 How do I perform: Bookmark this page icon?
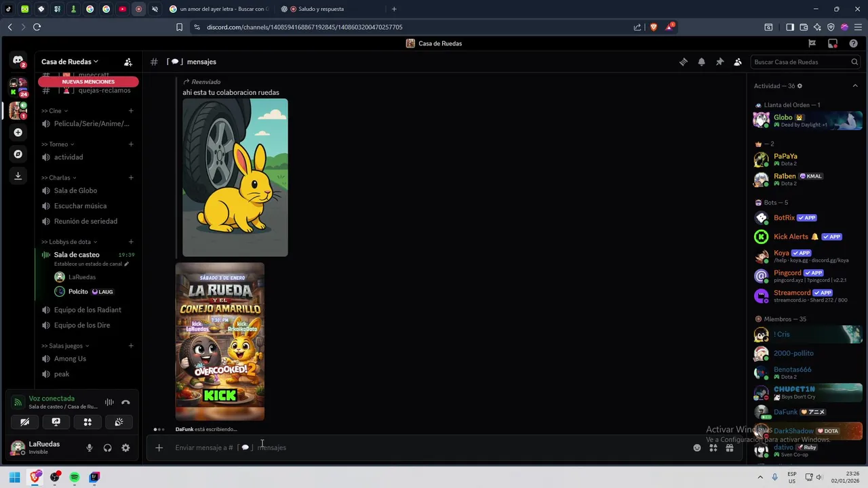coord(179,27)
